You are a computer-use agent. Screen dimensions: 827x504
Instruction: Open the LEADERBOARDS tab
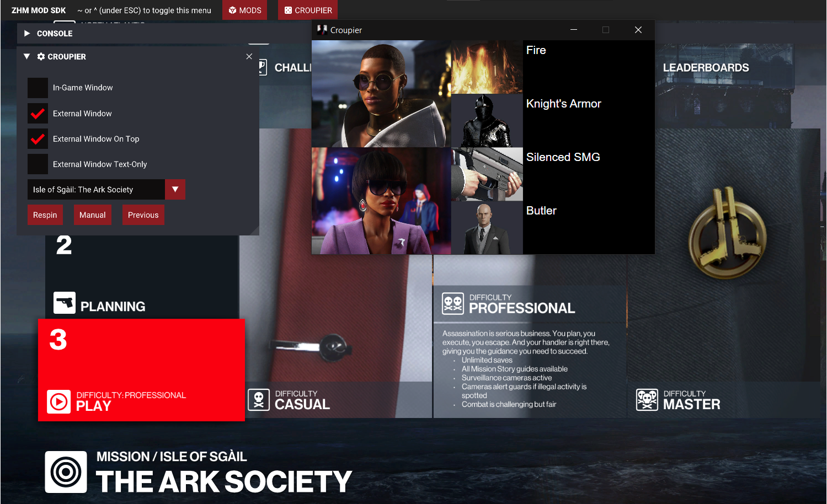tap(706, 68)
